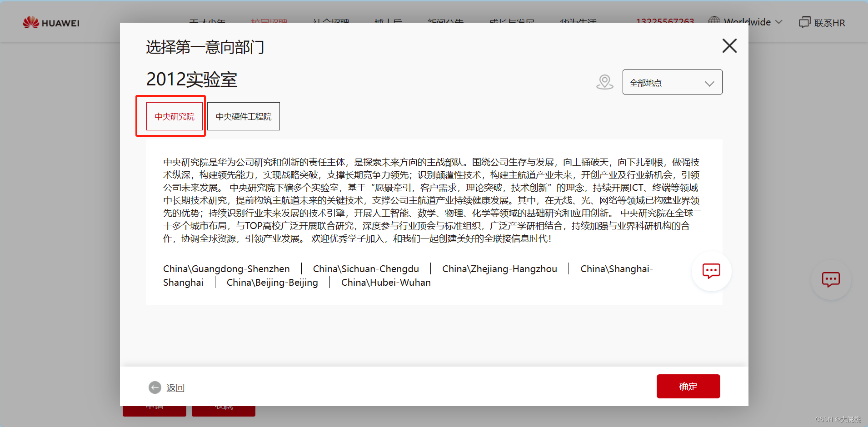Click the chevron arrow in location dropdown

(x=709, y=84)
